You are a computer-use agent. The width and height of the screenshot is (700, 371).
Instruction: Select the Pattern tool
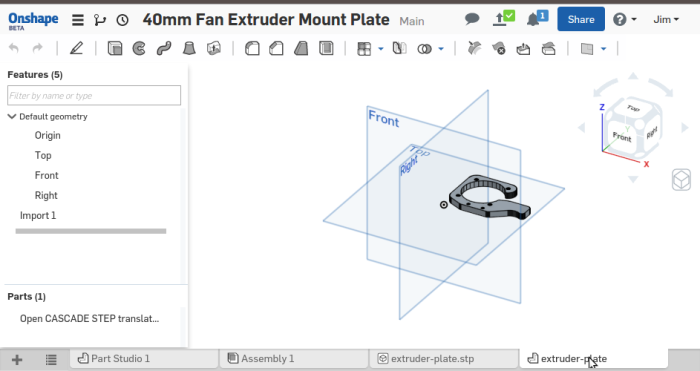pos(364,49)
